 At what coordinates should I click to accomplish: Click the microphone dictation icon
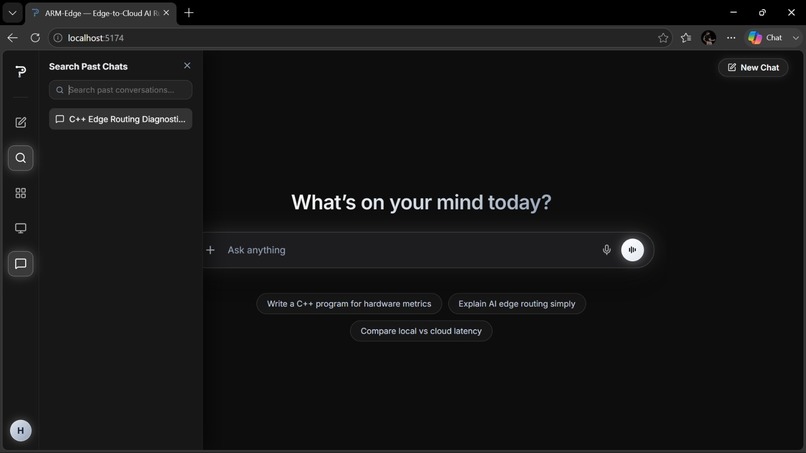(x=607, y=250)
